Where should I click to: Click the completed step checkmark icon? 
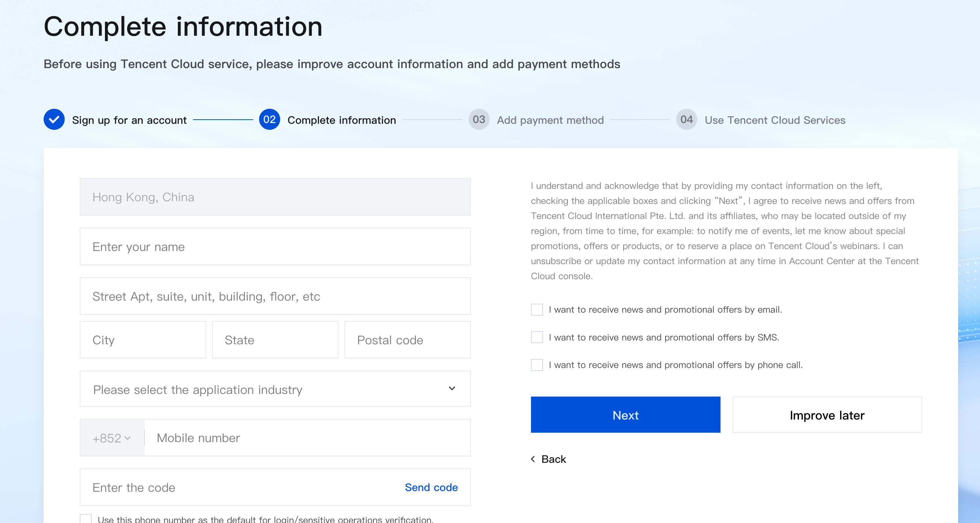pyautogui.click(x=54, y=120)
